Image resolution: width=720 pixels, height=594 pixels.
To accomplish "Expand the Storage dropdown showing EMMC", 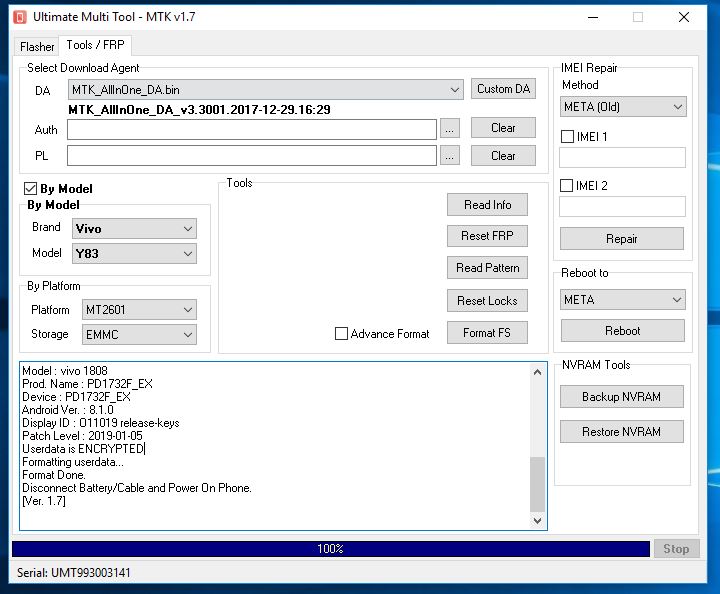I will (x=139, y=334).
